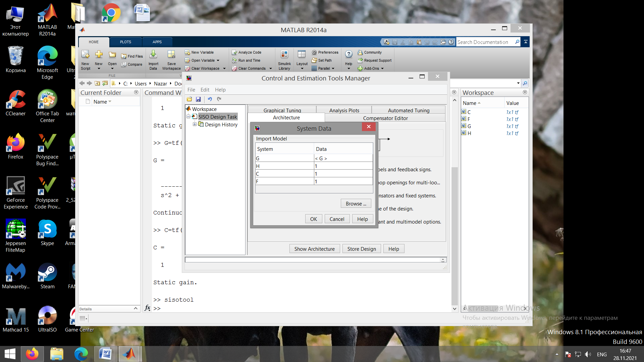Click the Search Documentation field
The image size is (644, 362).
[485, 42]
